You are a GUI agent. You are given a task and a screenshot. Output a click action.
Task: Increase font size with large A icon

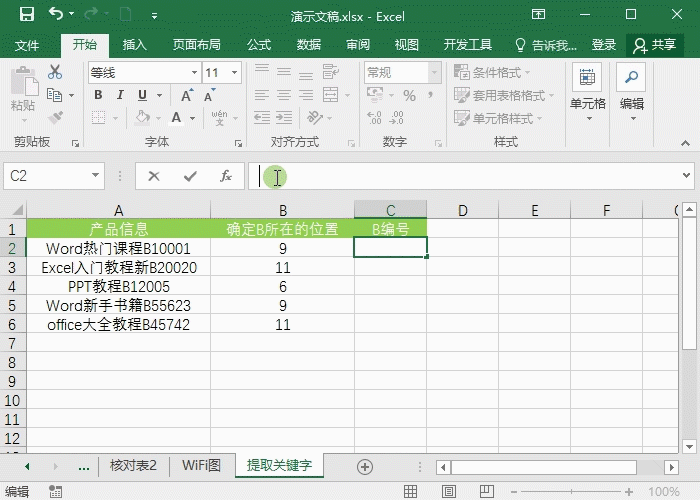tap(187, 95)
